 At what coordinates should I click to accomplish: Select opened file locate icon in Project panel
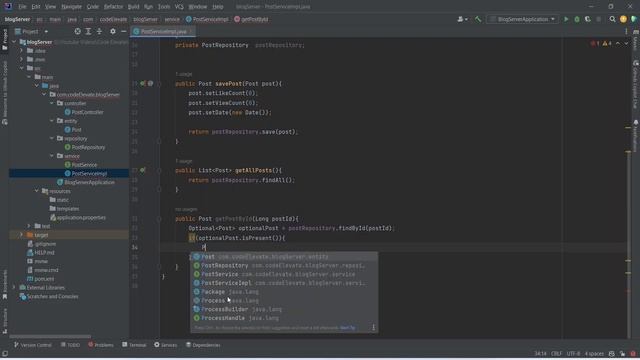coord(78,31)
